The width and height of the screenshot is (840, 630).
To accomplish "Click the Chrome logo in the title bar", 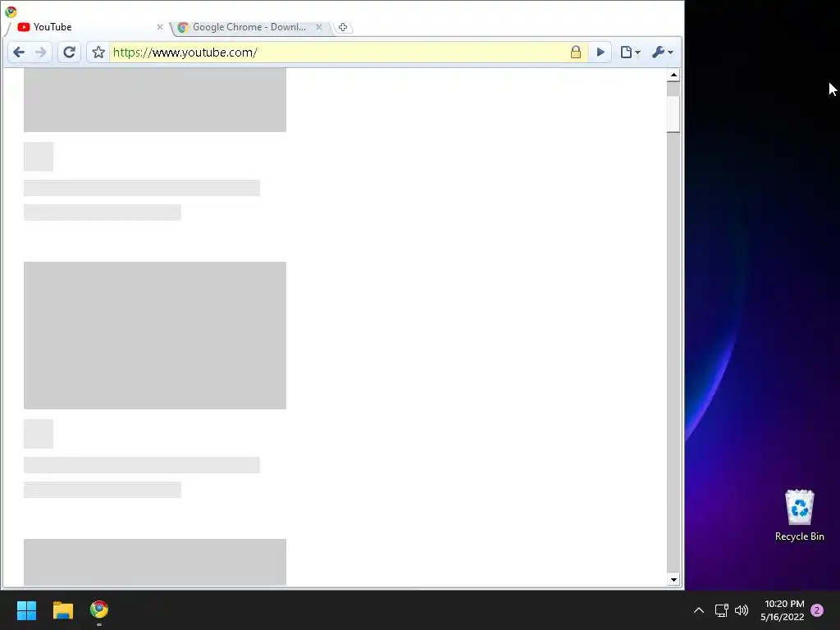I will (11, 11).
